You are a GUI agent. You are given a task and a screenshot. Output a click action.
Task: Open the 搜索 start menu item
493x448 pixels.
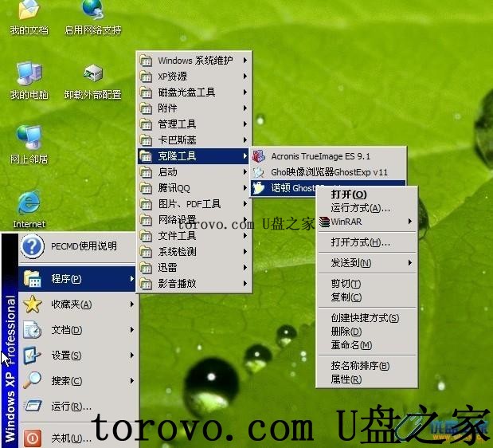click(x=67, y=381)
